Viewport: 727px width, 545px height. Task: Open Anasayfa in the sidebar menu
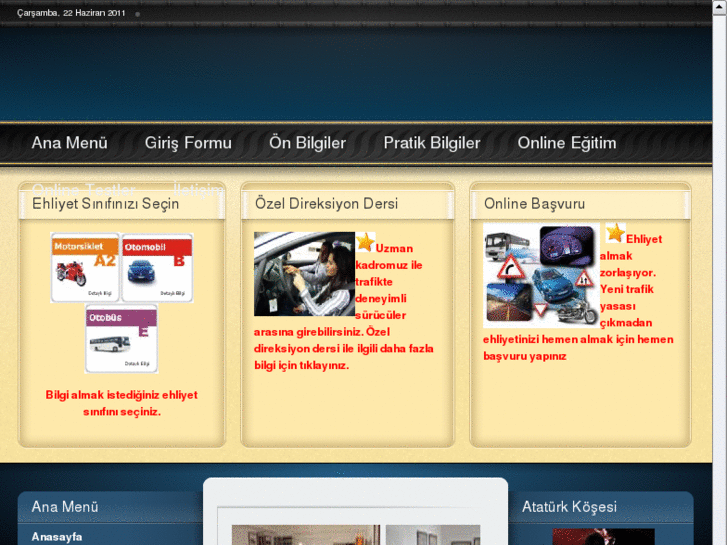point(57,537)
